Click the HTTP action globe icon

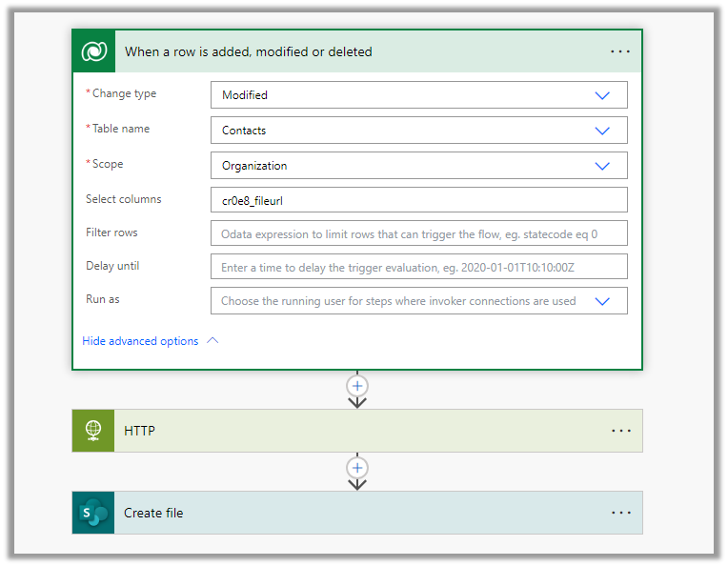click(93, 431)
